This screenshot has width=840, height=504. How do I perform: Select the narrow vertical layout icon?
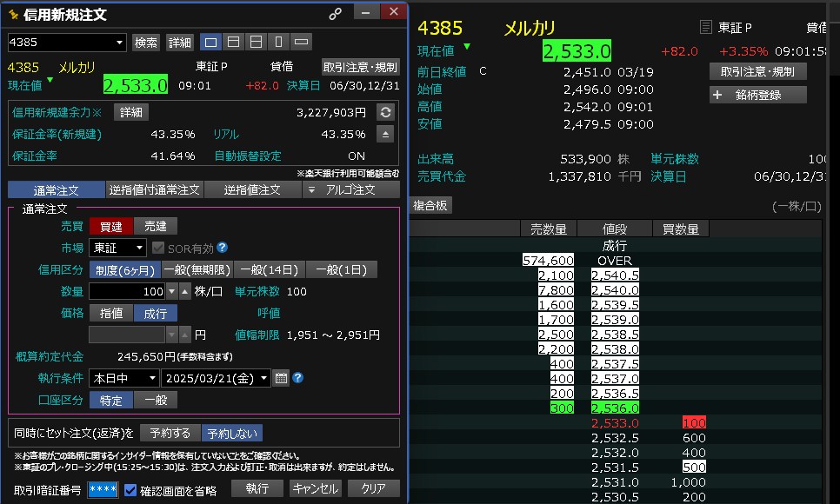[278, 42]
